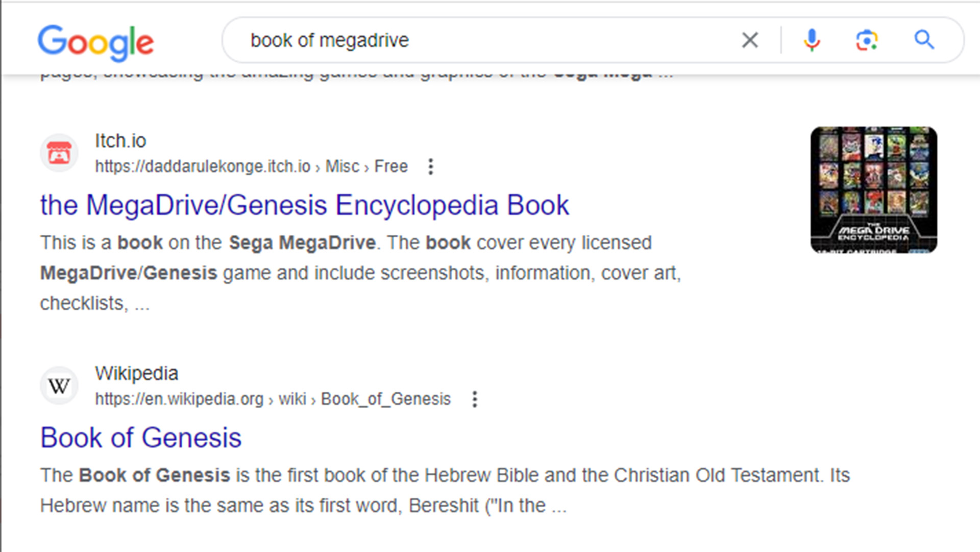Click the Google Search microphone icon

[x=811, y=39]
